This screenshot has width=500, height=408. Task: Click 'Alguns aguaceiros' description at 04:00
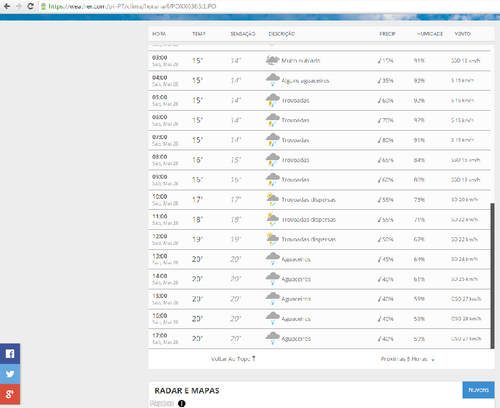coord(305,81)
